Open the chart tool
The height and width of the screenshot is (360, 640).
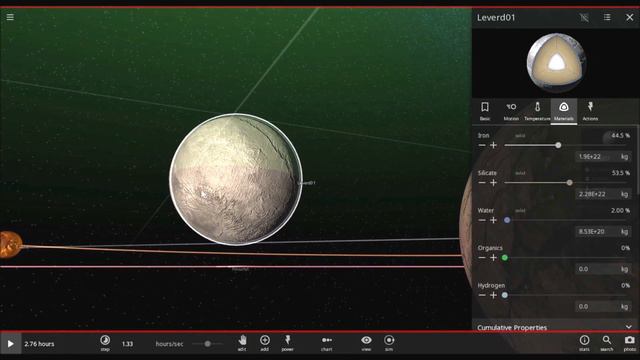327,343
